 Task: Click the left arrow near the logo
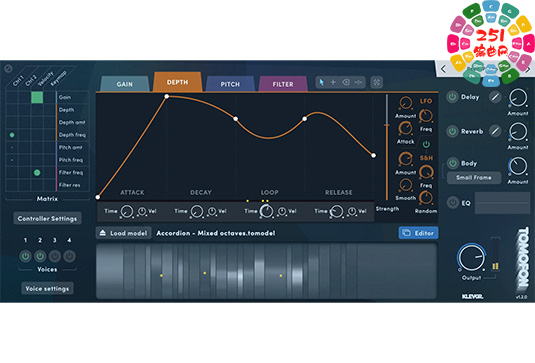443,70
